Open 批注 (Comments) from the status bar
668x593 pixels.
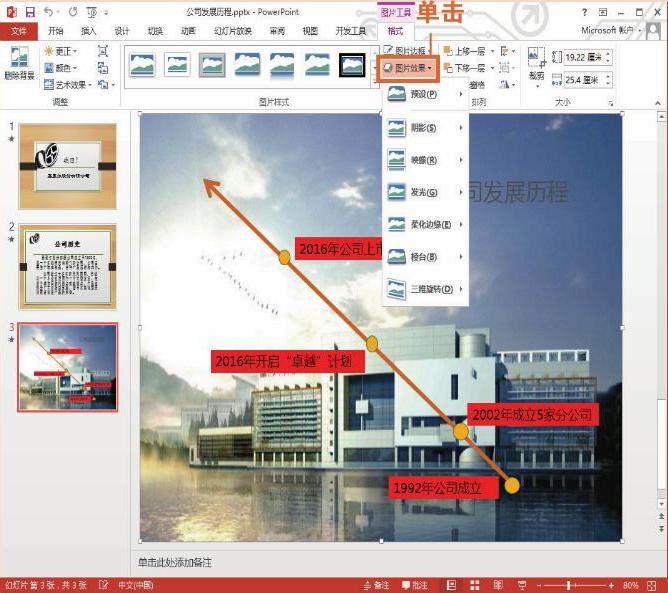[414, 585]
